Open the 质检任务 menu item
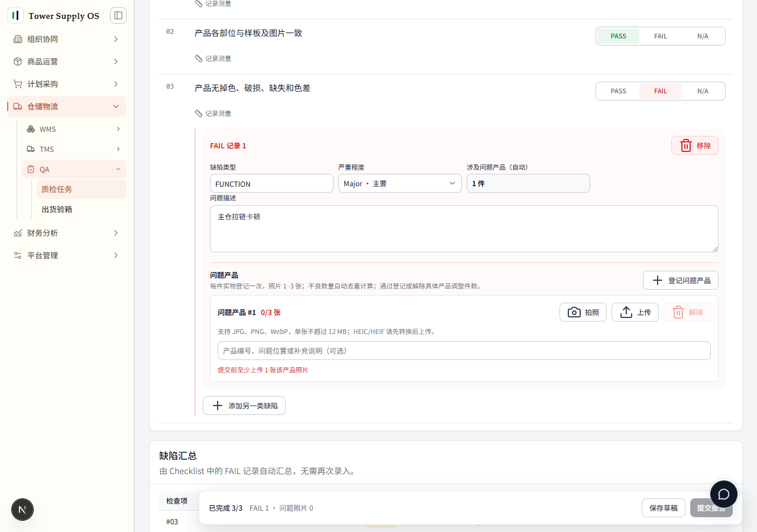 82,189
